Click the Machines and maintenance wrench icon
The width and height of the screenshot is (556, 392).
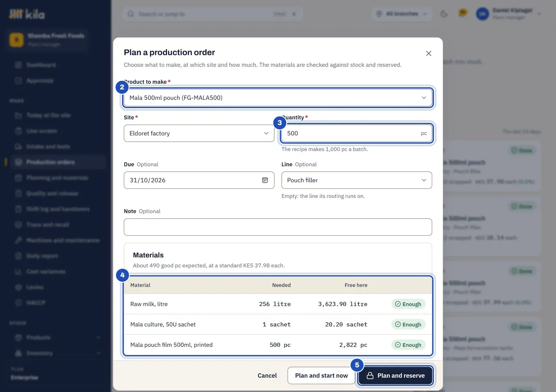[x=18, y=240]
